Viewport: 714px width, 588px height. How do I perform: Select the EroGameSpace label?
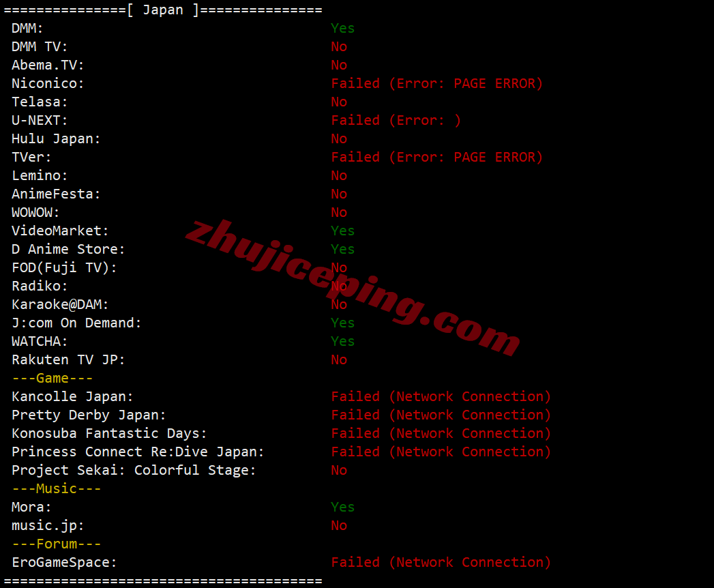[64, 563]
